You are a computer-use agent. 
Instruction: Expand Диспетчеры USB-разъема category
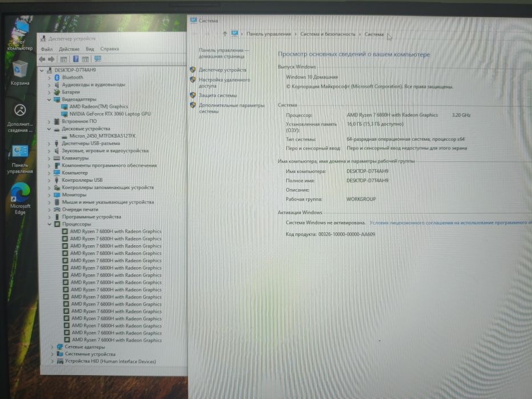(49, 144)
